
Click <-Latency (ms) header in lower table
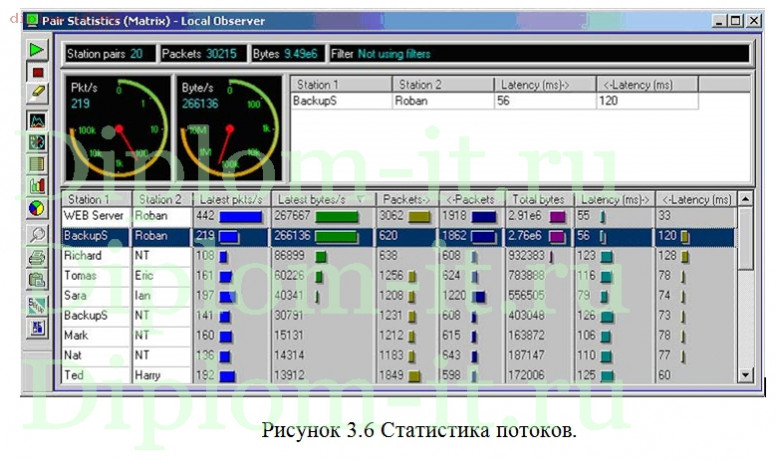[696, 199]
